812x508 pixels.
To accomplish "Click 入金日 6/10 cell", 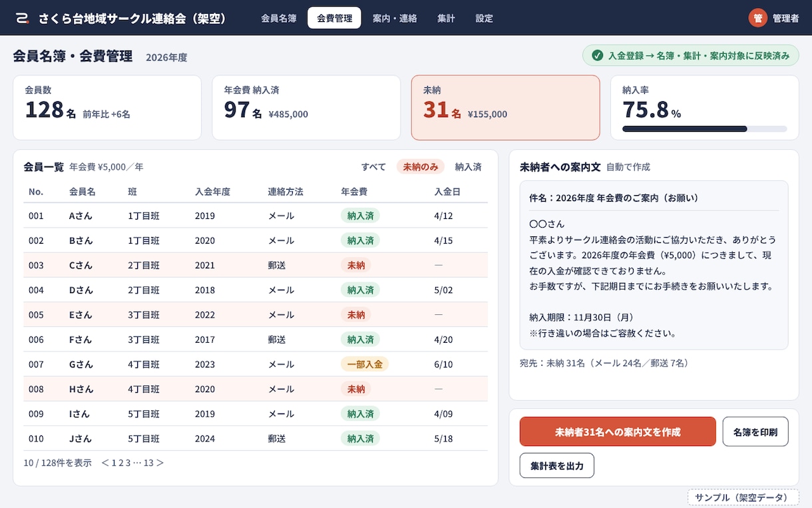I will [443, 364].
